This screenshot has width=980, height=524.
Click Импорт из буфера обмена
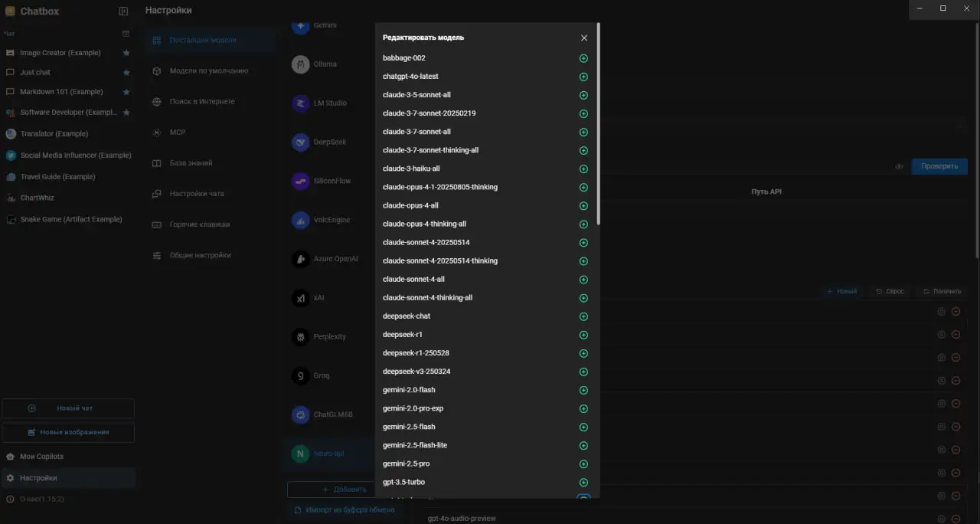[345, 509]
